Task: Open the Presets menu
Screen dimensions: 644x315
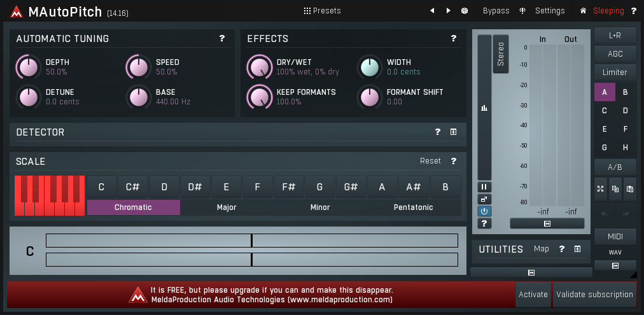Action: tap(322, 11)
